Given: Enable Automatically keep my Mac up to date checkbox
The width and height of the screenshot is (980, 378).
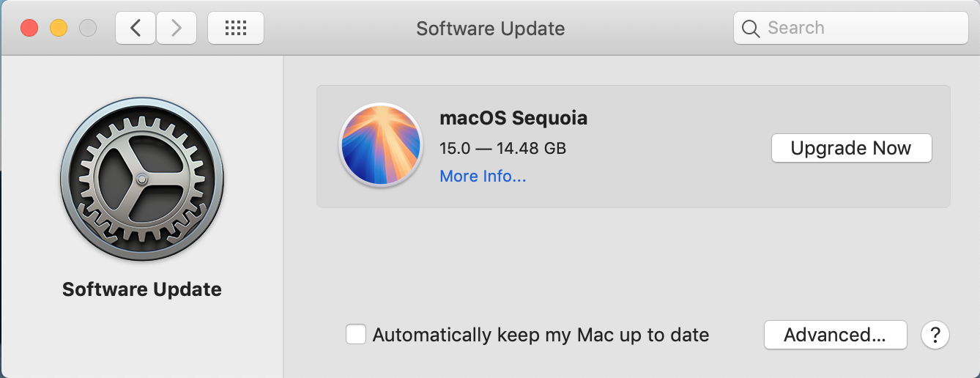Looking at the screenshot, I should point(356,335).
